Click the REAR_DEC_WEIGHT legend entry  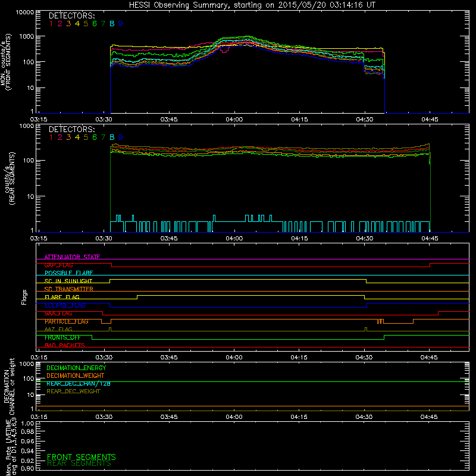pos(73,392)
